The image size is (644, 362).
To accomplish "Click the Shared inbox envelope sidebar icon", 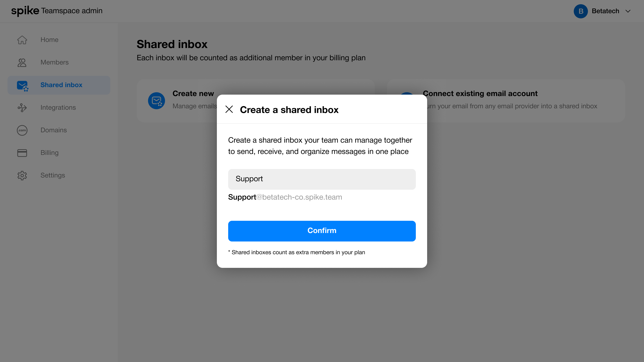I will coord(22,85).
